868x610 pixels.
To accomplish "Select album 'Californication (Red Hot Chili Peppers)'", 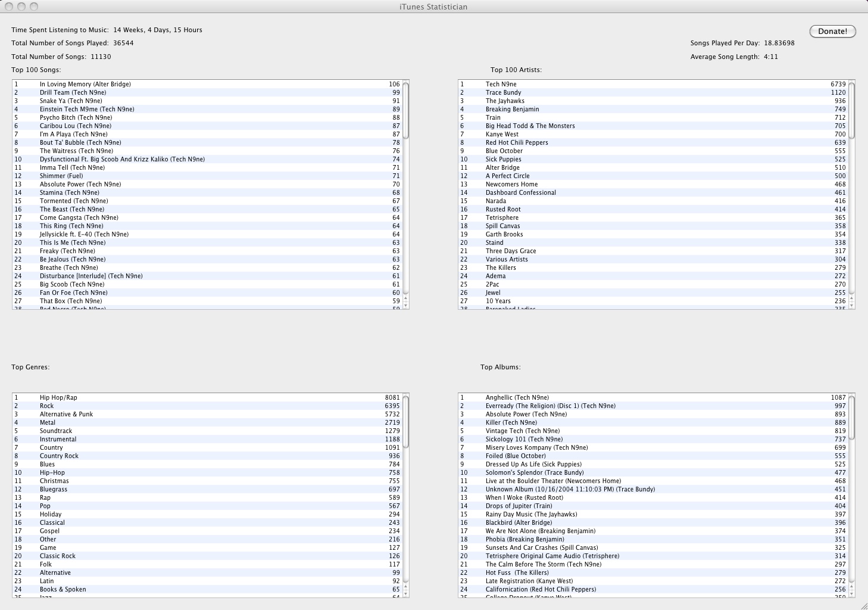I will click(x=653, y=589).
